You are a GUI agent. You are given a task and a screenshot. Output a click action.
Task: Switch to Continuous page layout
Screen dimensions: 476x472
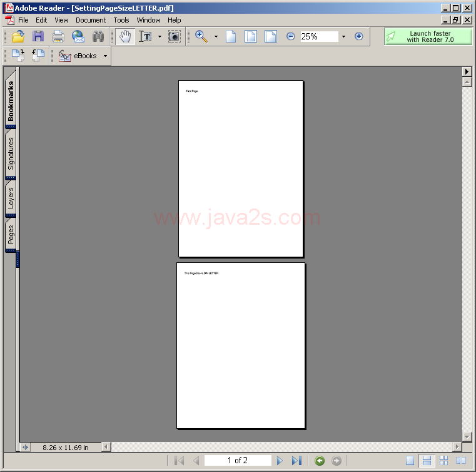point(427,461)
